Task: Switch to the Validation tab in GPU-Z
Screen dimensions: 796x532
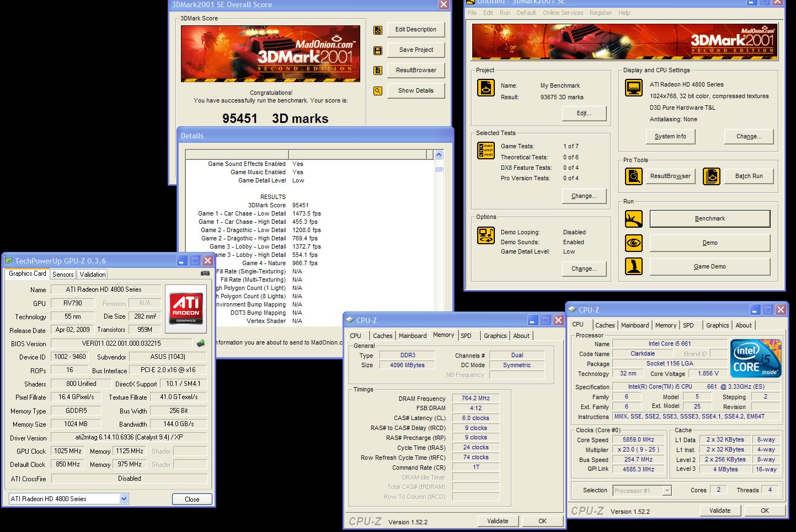Action: click(x=92, y=274)
